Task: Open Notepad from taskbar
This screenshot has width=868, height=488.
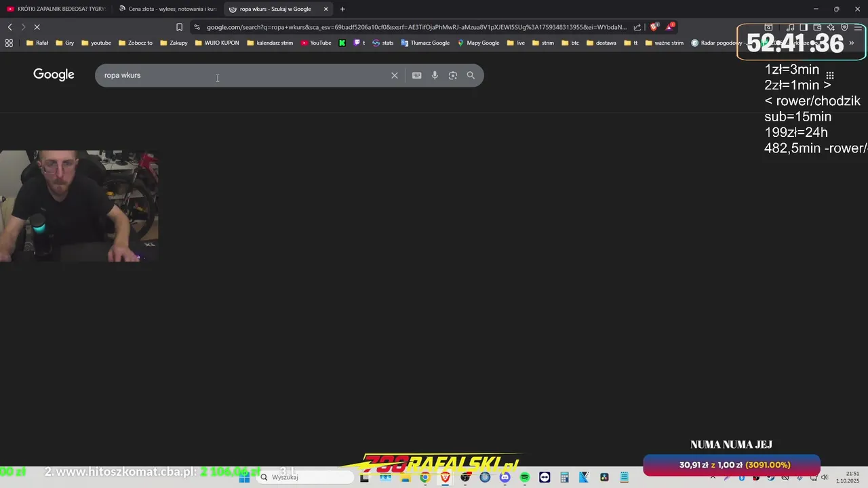Action: pos(624,477)
